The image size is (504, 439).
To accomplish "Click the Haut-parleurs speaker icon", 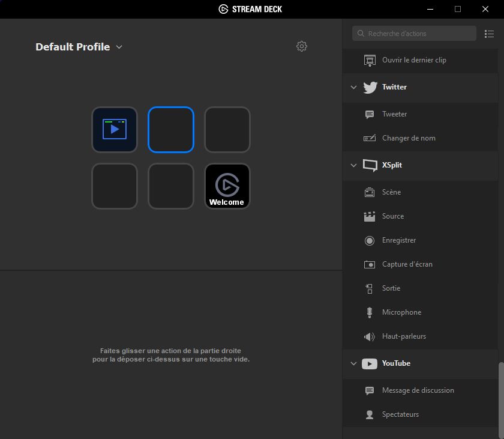I will click(x=370, y=337).
